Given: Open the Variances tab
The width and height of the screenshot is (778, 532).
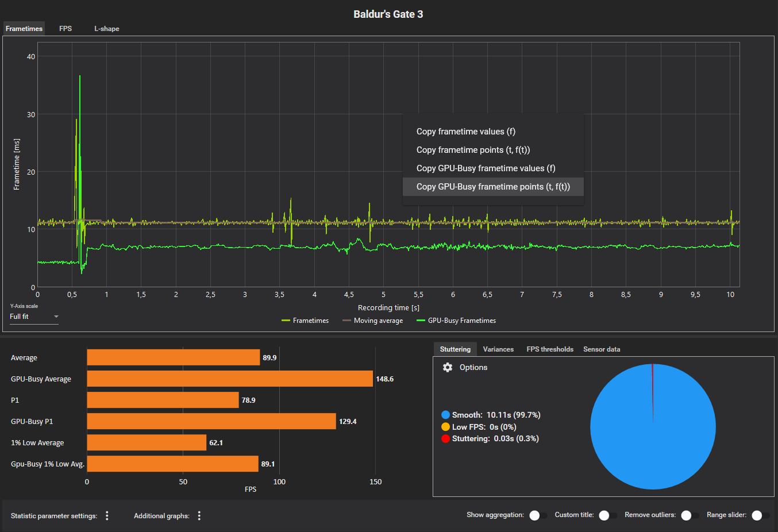Looking at the screenshot, I should tap(498, 349).
